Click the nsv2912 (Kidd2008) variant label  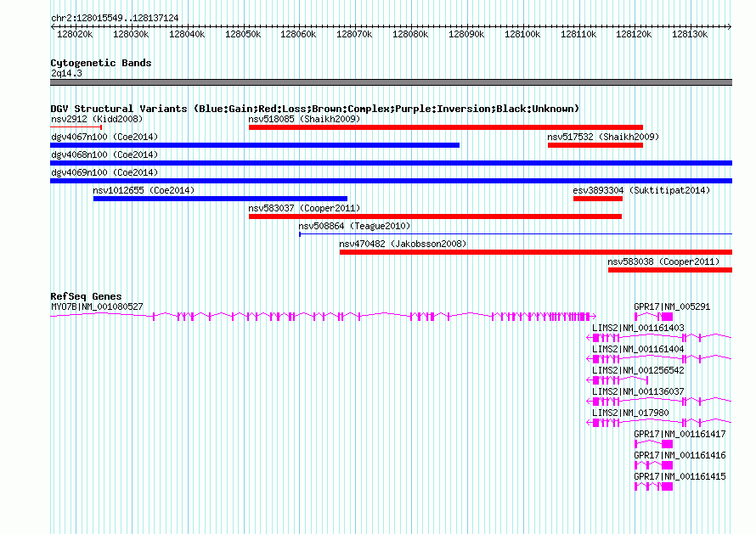pyautogui.click(x=97, y=119)
